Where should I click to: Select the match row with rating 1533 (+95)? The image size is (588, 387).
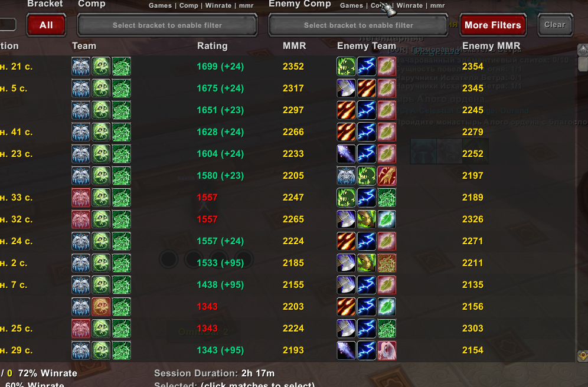pyautogui.click(x=288, y=263)
